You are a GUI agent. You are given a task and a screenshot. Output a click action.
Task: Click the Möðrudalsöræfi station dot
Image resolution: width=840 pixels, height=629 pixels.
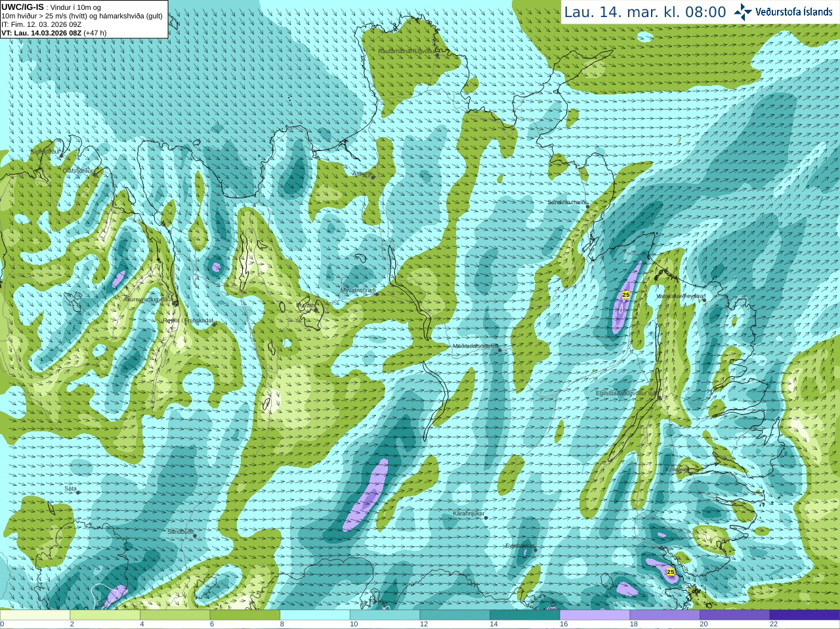pyautogui.click(x=500, y=350)
